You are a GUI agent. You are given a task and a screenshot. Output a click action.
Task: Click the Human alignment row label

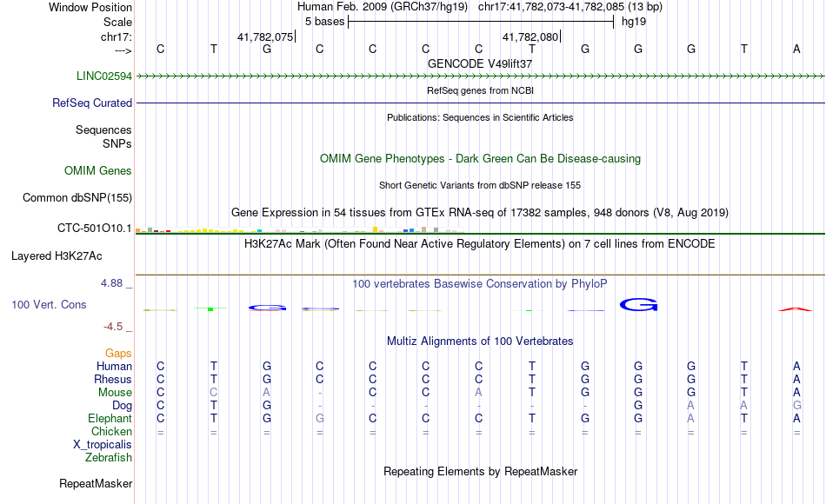(114, 366)
